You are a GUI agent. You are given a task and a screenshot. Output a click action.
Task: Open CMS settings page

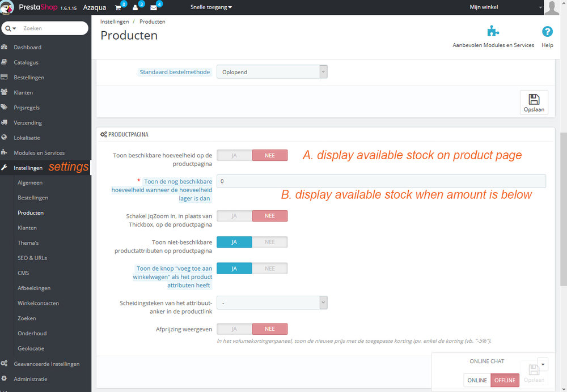coord(23,273)
